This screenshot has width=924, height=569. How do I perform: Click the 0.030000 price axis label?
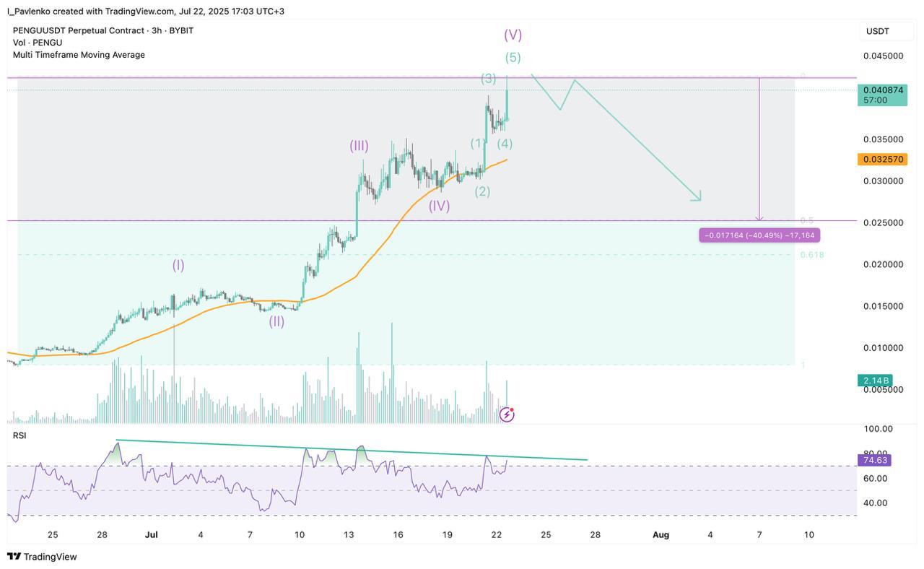884,181
